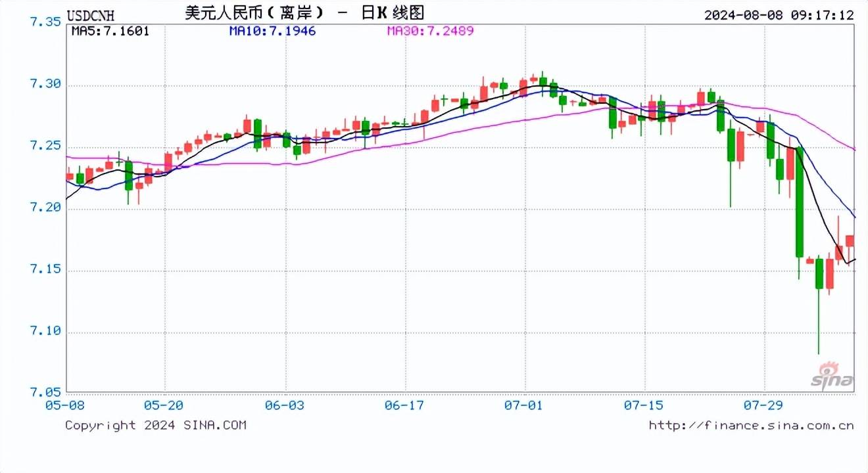Click the 06-03 date axis label
Image resolution: width=868 pixels, height=473 pixels.
click(286, 405)
